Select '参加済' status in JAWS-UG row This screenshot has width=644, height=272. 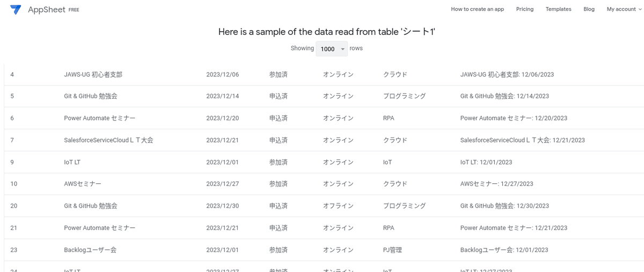[x=279, y=75]
